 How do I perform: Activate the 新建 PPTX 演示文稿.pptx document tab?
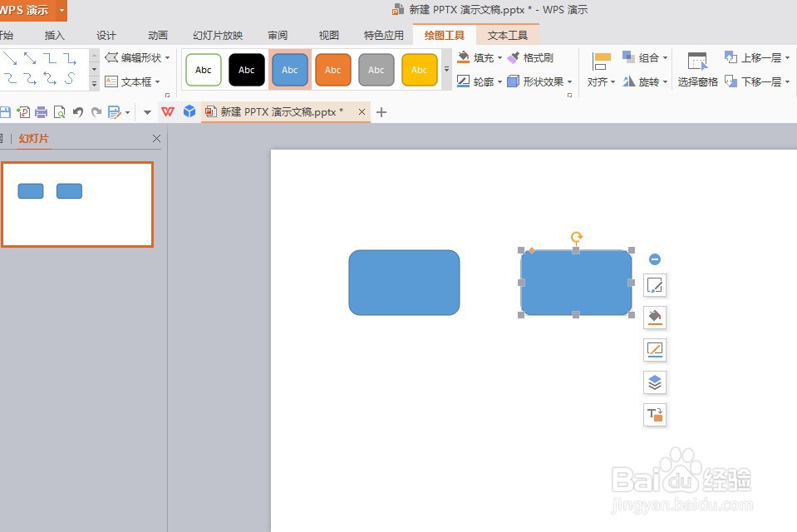pyautogui.click(x=286, y=112)
